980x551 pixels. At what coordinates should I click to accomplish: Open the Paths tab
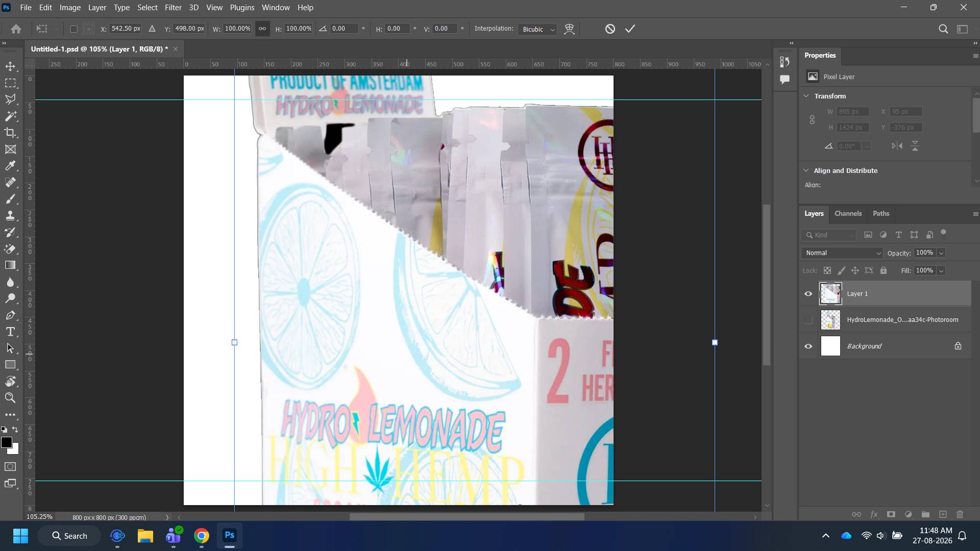point(880,214)
